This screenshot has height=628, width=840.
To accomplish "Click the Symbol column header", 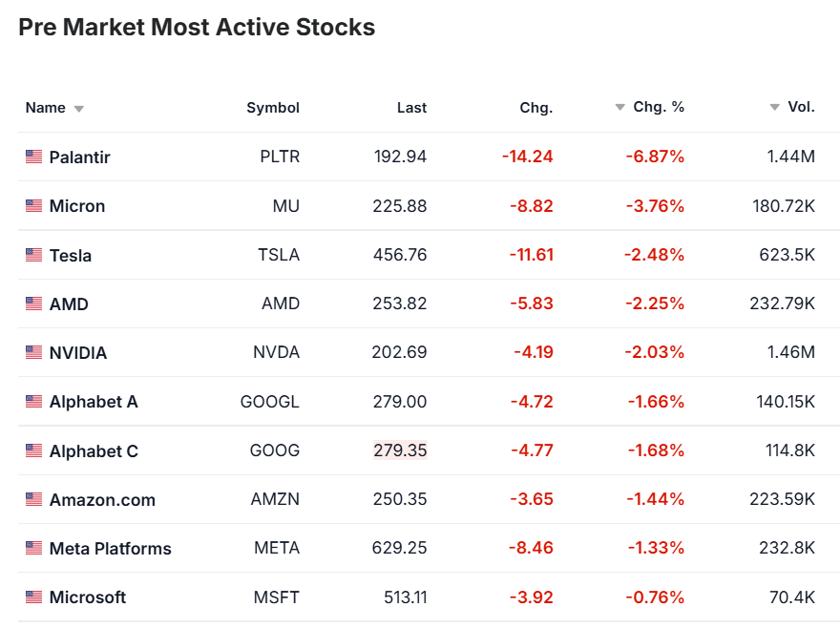I will click(x=273, y=108).
